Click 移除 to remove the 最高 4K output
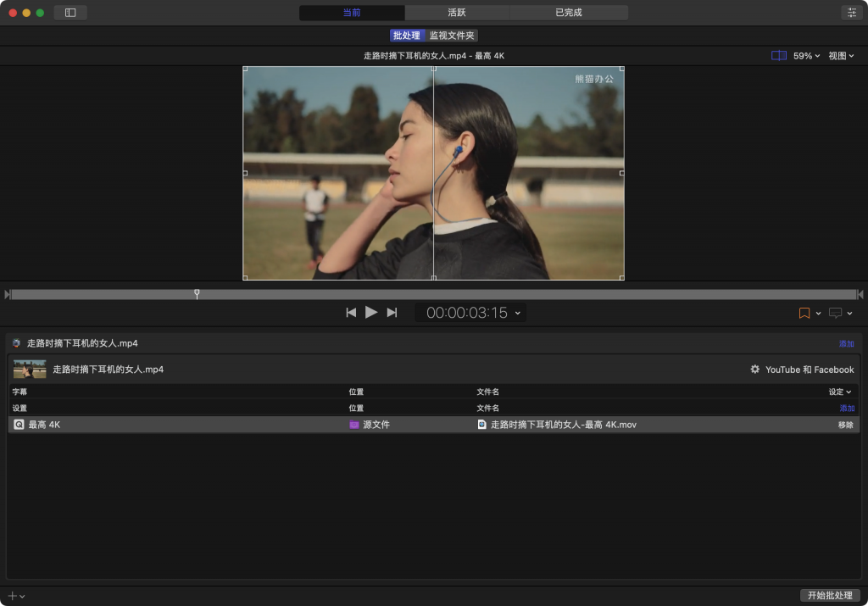Screen dimensions: 868x606 click(x=845, y=424)
